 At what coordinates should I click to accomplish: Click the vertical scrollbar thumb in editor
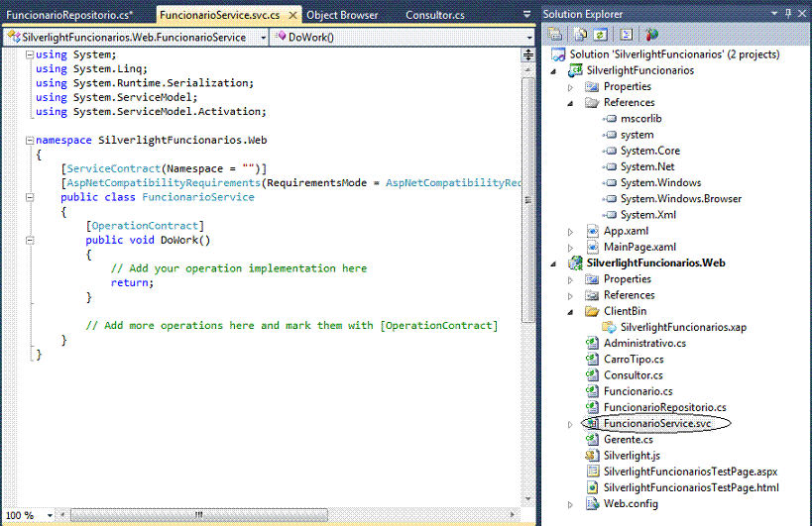click(527, 200)
